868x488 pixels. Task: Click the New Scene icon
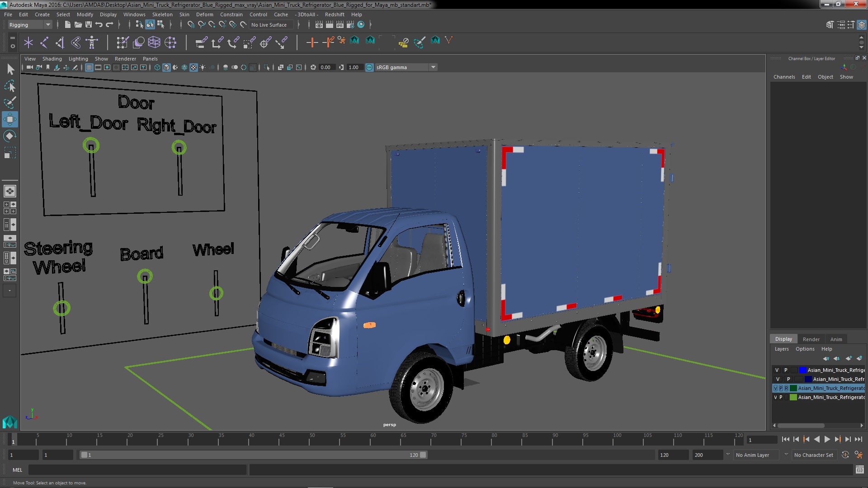pos(67,24)
